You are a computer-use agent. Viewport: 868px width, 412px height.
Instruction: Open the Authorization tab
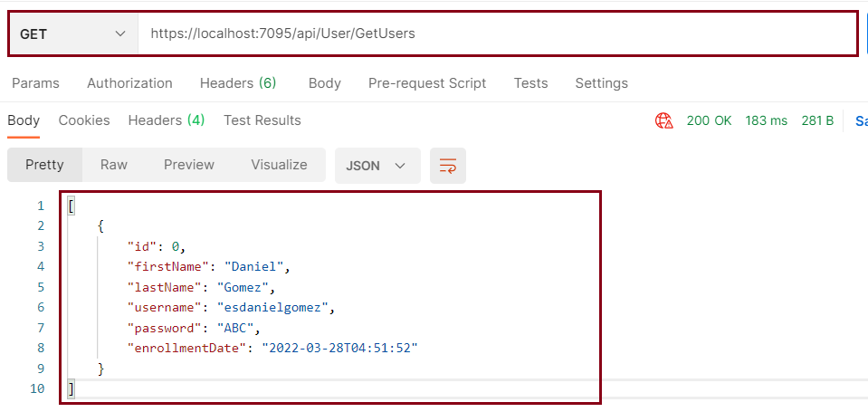(x=129, y=83)
